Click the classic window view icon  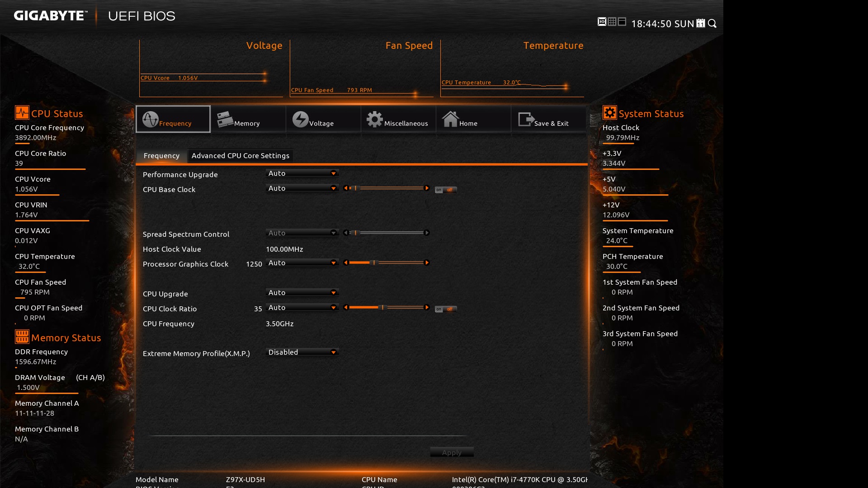pyautogui.click(x=622, y=22)
